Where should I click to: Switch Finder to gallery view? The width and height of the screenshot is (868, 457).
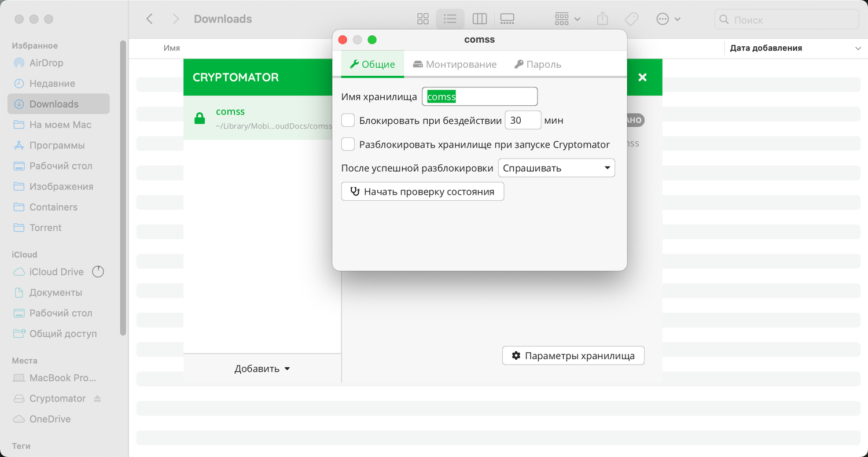507,19
